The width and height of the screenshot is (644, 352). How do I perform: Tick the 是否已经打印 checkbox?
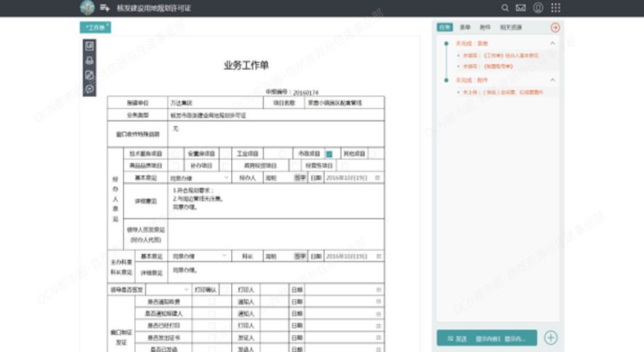(x=212, y=326)
